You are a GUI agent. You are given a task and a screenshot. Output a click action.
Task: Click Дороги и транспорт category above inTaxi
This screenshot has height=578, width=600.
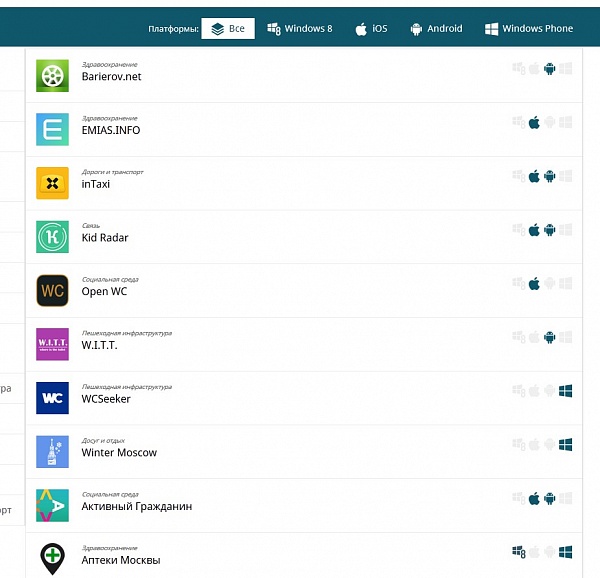tap(112, 172)
